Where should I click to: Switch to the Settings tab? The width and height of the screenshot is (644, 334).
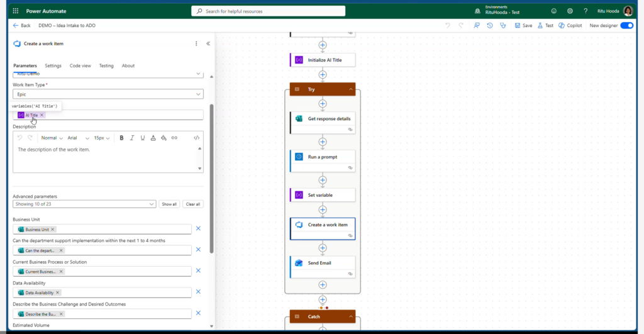(53, 65)
